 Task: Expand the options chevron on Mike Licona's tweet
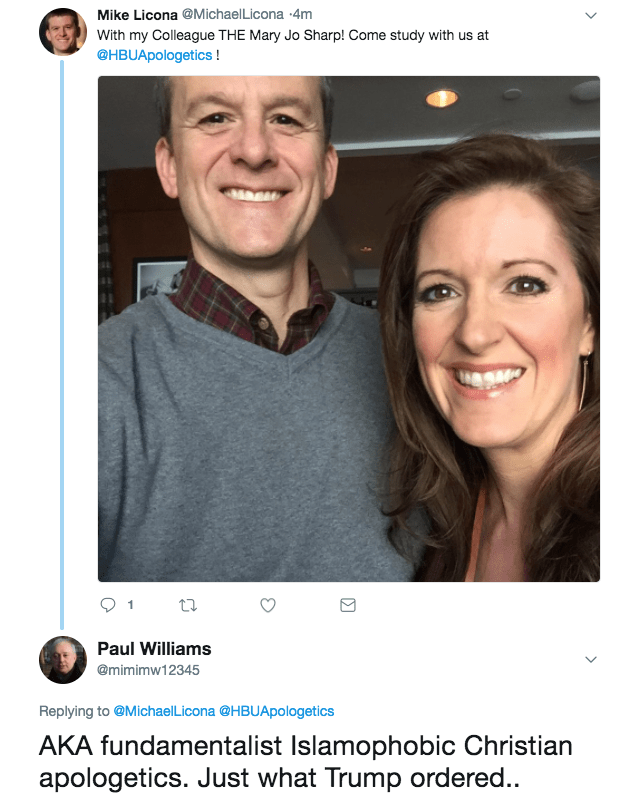(x=590, y=16)
